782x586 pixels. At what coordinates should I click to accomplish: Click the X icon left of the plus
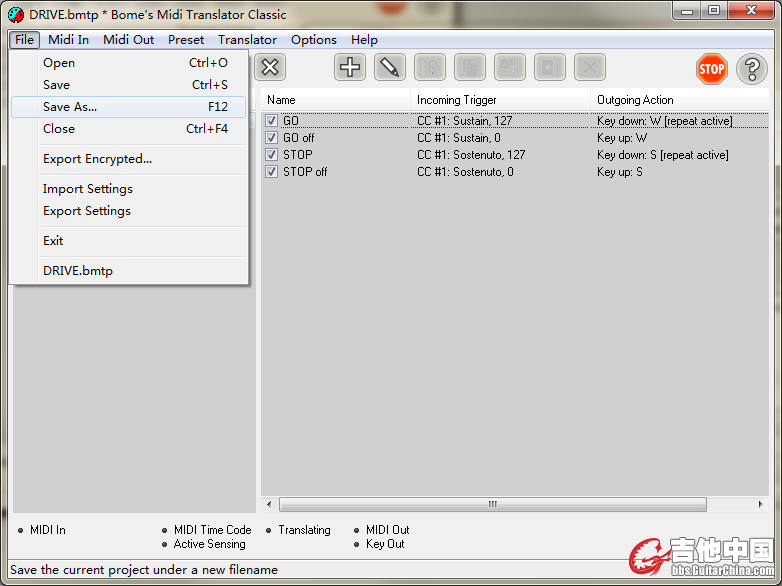270,68
